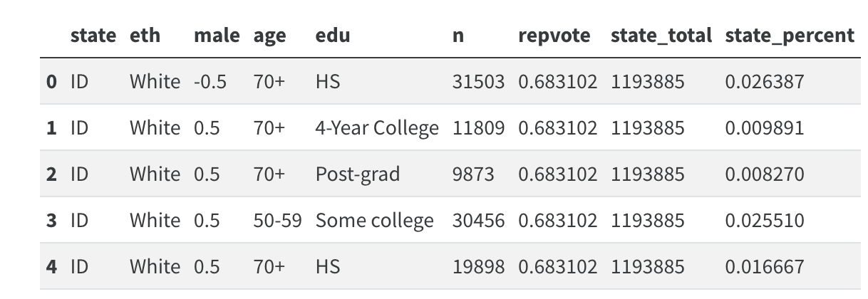This screenshot has height=299, width=868.
Task: Click the n value 31503
Action: point(478,82)
